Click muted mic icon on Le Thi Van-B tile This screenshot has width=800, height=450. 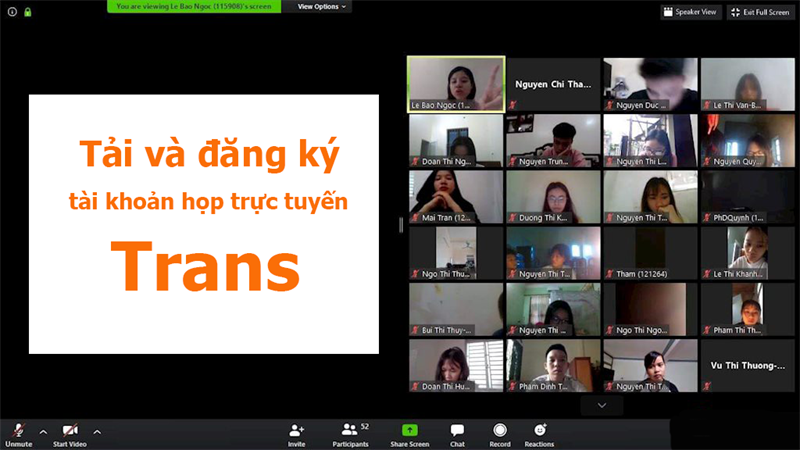[707, 105]
